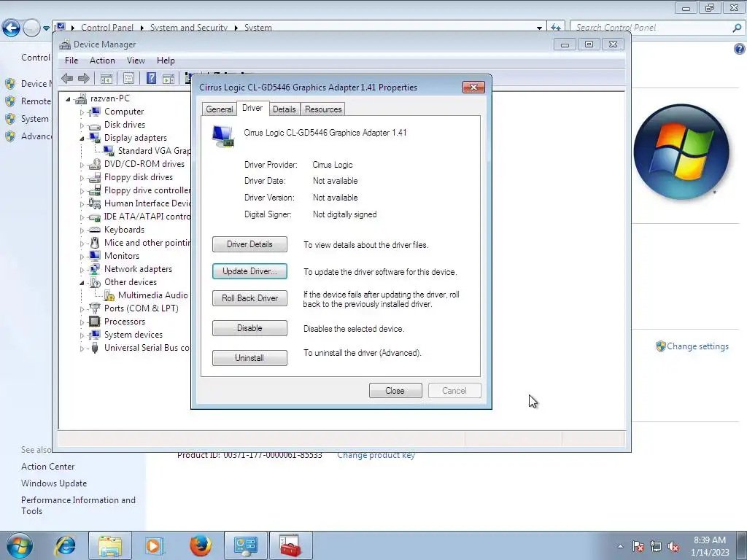
Task: Open Windows Explorer folder on taskbar
Action: click(110, 545)
